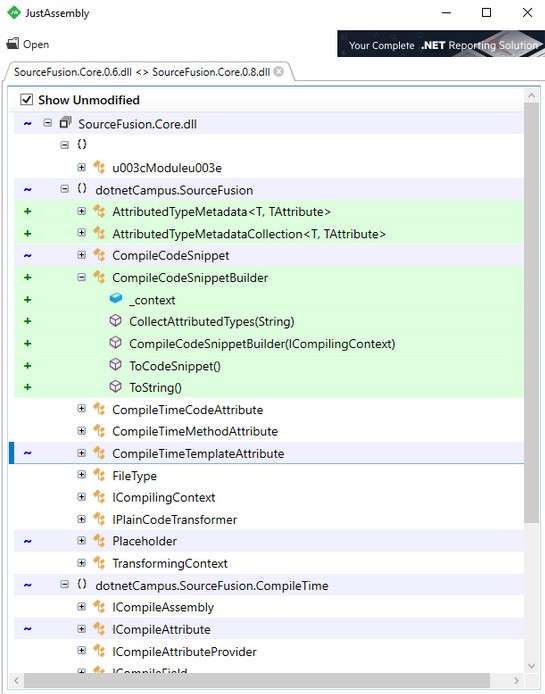Select the SourceFusion.Core comparison tab

pos(142,72)
